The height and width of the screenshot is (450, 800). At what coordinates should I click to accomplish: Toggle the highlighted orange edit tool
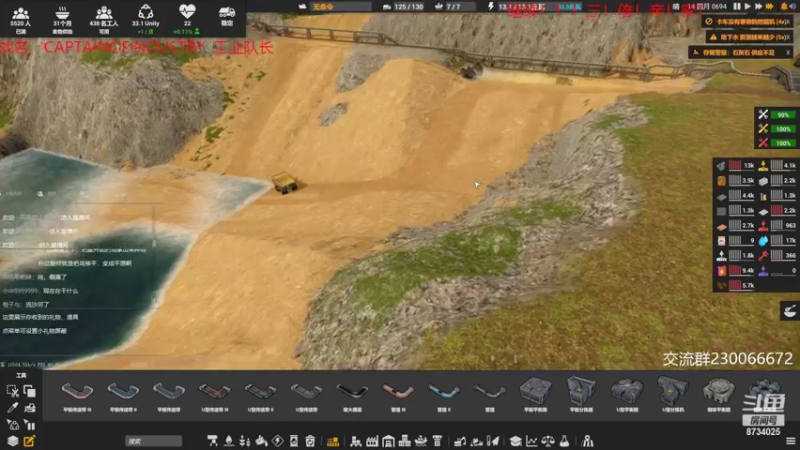click(30, 441)
